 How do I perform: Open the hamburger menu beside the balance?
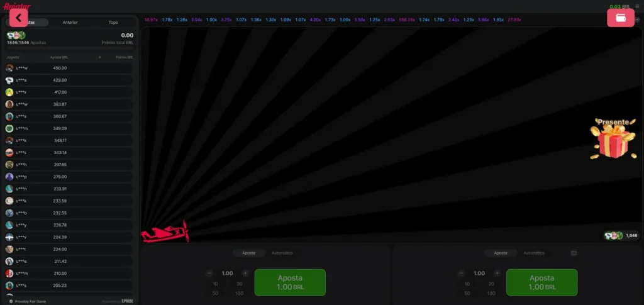[x=636, y=6]
